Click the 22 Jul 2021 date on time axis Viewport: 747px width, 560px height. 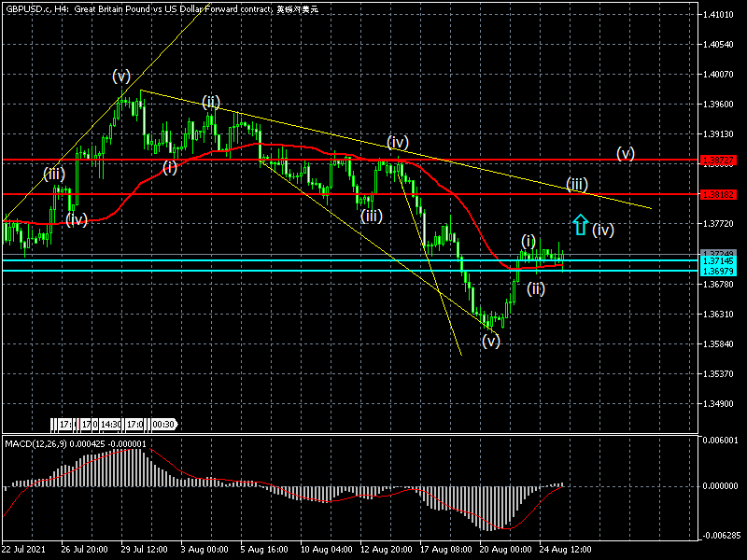pos(25,551)
